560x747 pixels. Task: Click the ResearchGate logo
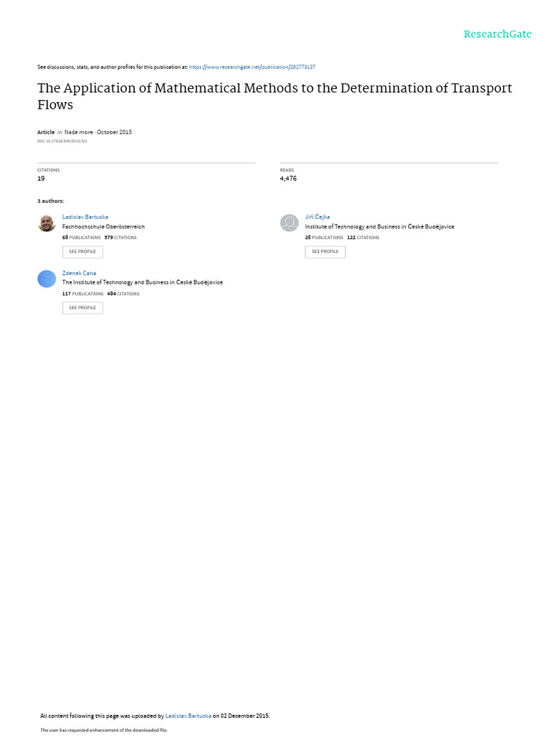coord(497,34)
